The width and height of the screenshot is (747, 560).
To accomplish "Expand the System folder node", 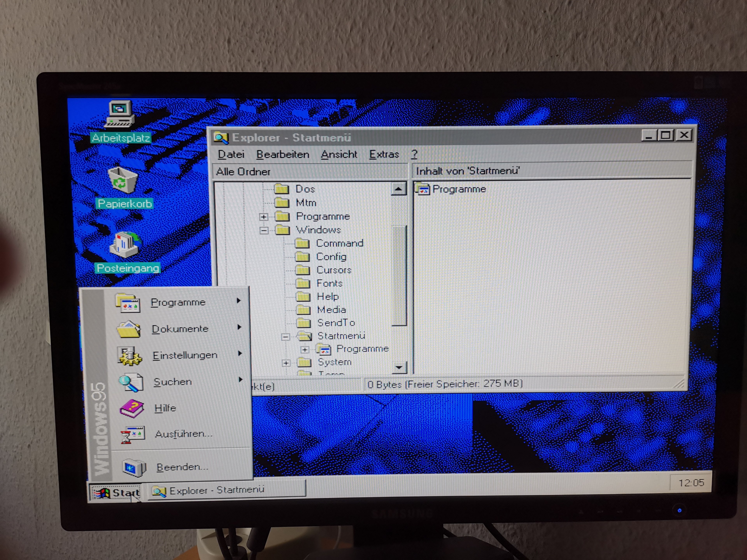I will (286, 363).
